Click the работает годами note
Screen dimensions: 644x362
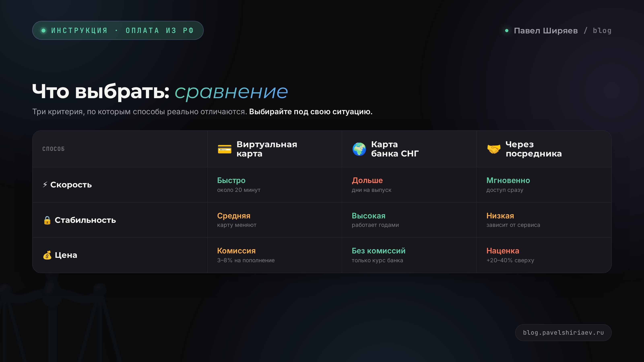point(375,225)
